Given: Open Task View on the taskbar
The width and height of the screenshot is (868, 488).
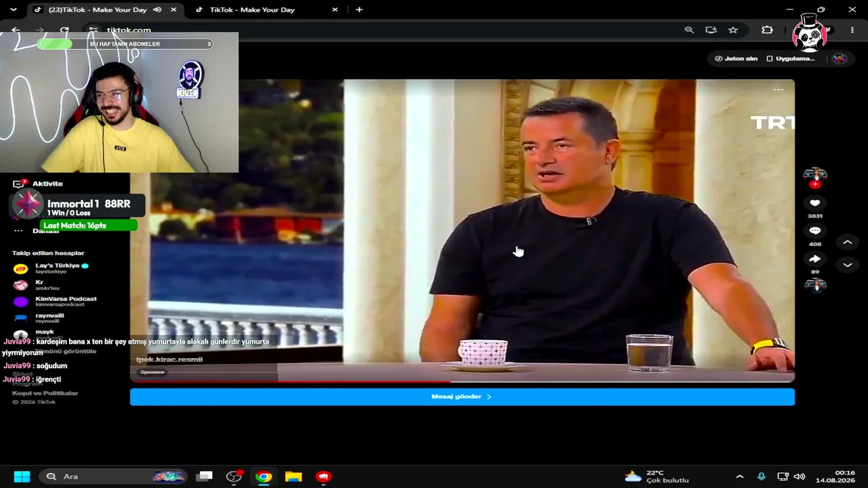Looking at the screenshot, I should tap(205, 476).
